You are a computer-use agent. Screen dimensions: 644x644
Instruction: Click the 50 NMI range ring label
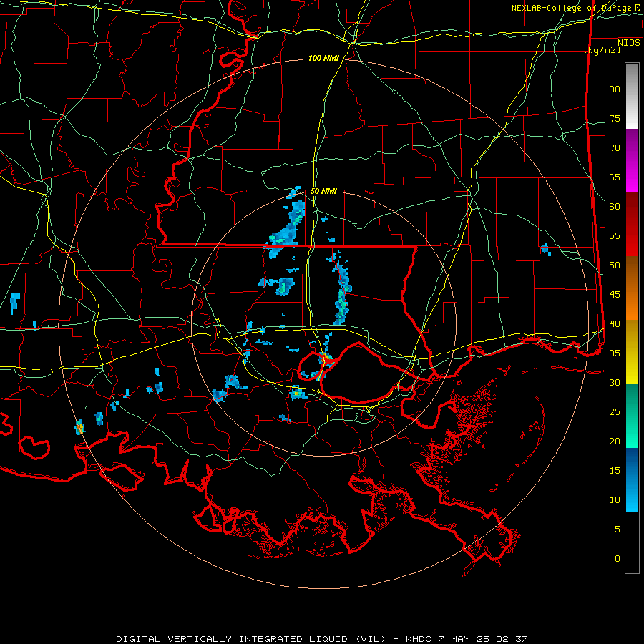click(x=323, y=191)
